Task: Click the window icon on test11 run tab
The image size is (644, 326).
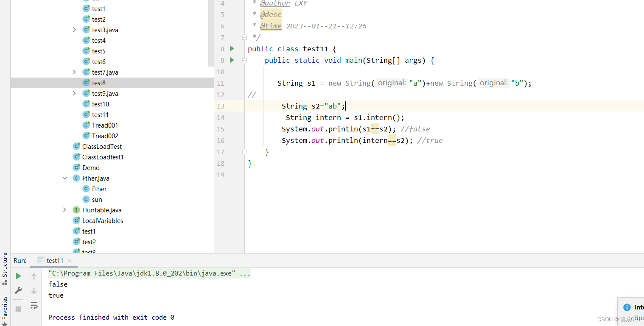Action: click(40, 260)
